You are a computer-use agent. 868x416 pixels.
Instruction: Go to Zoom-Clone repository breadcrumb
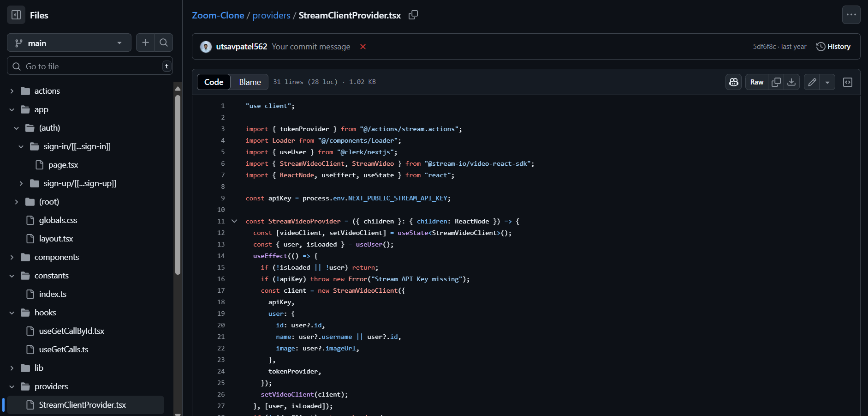218,15
